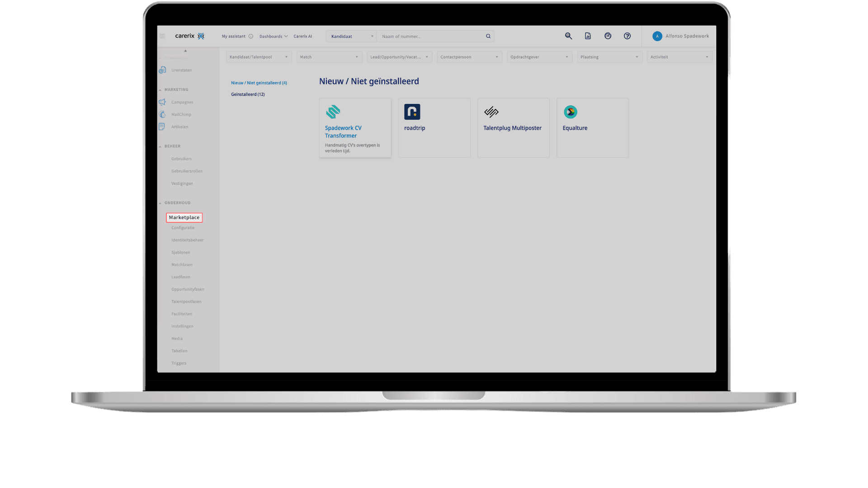Expand the Dashboards menu

pyautogui.click(x=273, y=36)
